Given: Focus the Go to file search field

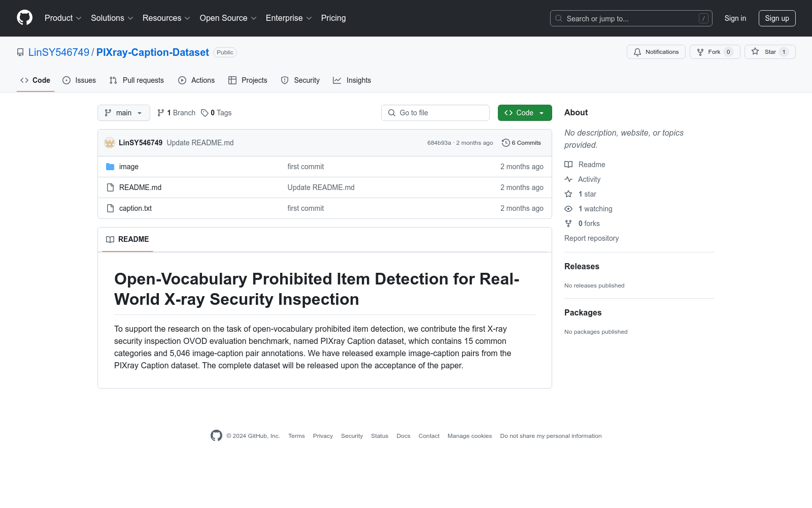Looking at the screenshot, I should pyautogui.click(x=435, y=113).
